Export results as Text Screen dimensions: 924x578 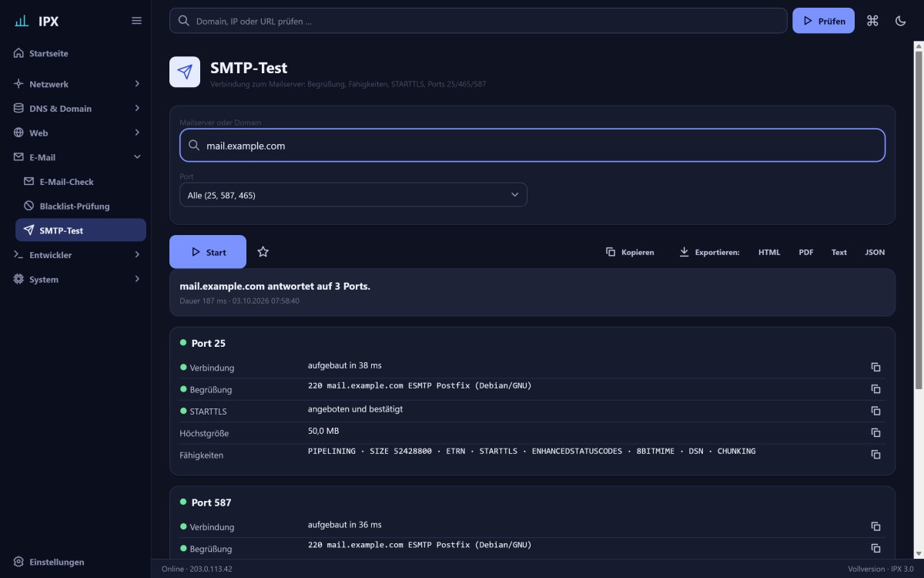839,252
